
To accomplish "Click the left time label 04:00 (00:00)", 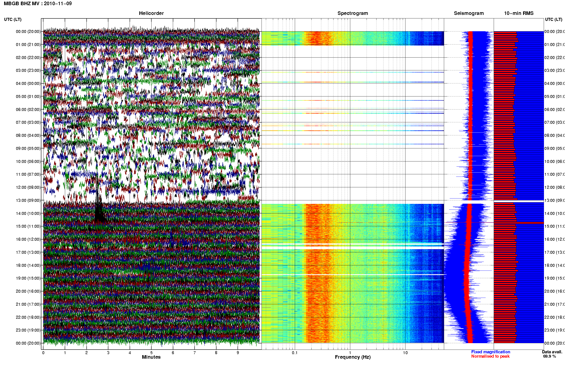I will point(28,83).
